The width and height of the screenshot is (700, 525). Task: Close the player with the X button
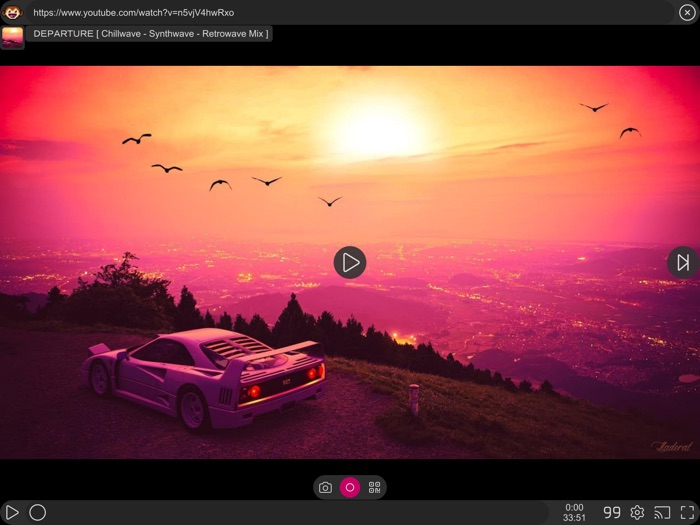687,12
